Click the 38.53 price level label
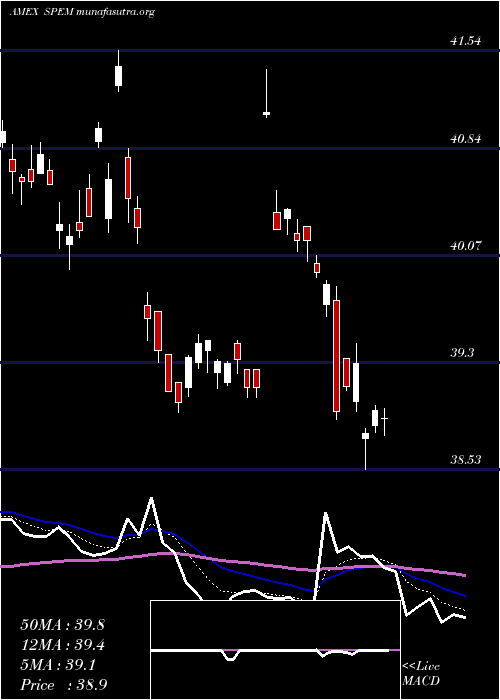The width and height of the screenshot is (500, 700). click(466, 459)
